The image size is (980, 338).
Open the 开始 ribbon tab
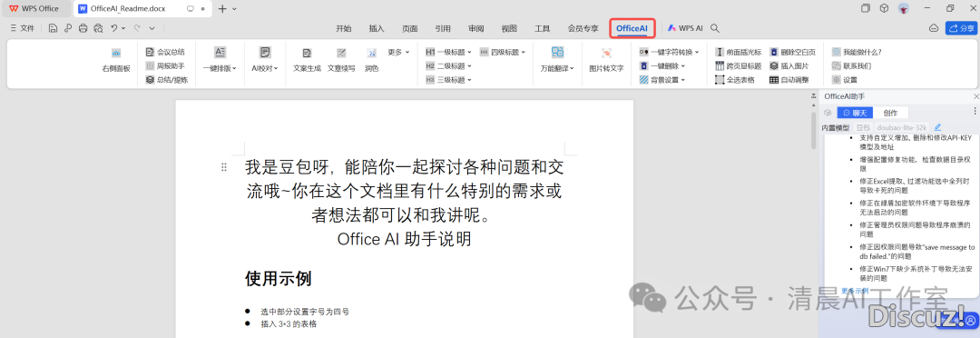click(x=343, y=28)
